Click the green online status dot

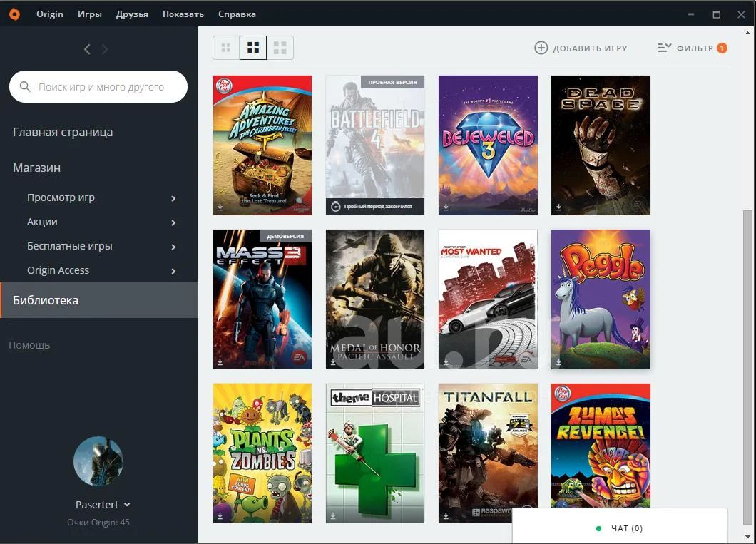[599, 528]
